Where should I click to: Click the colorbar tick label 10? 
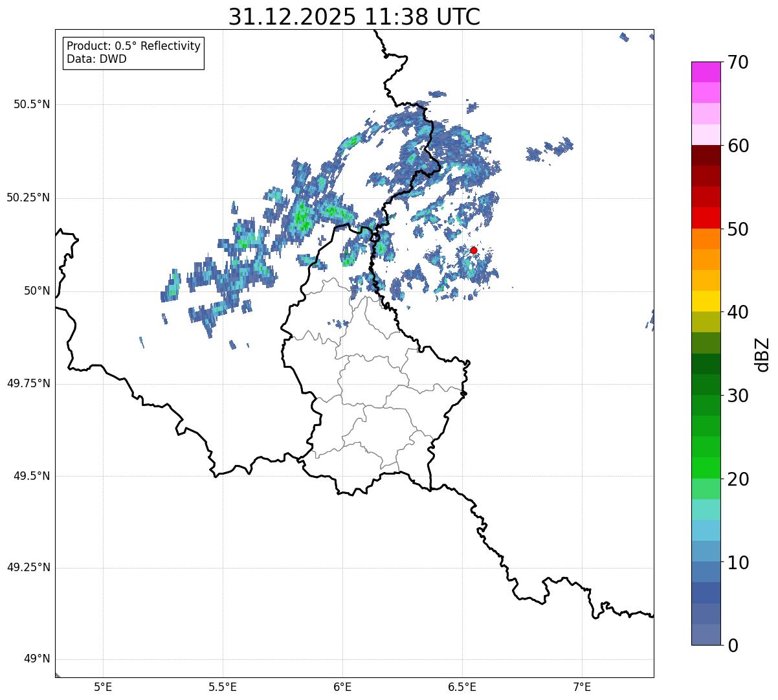coord(739,562)
